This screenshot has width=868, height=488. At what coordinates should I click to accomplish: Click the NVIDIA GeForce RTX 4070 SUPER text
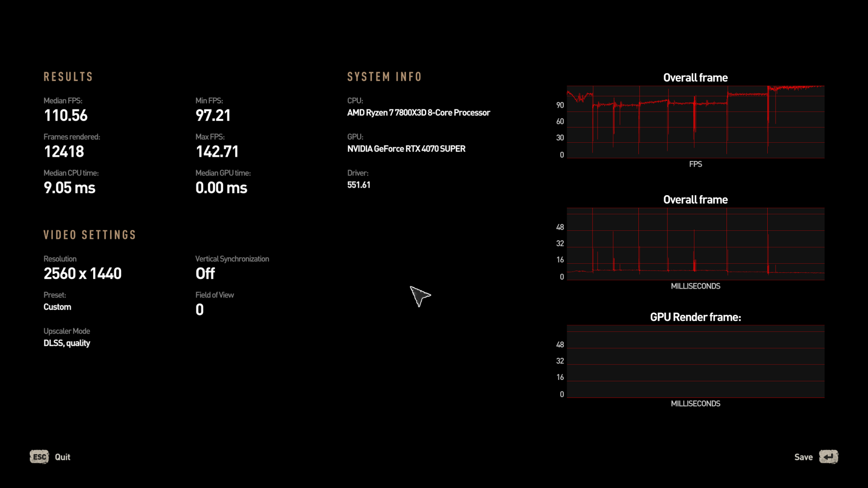pos(406,149)
